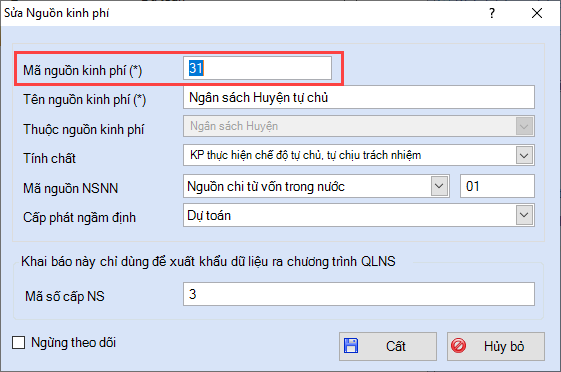Expand the Tính chất dropdown arrow

[524, 155]
